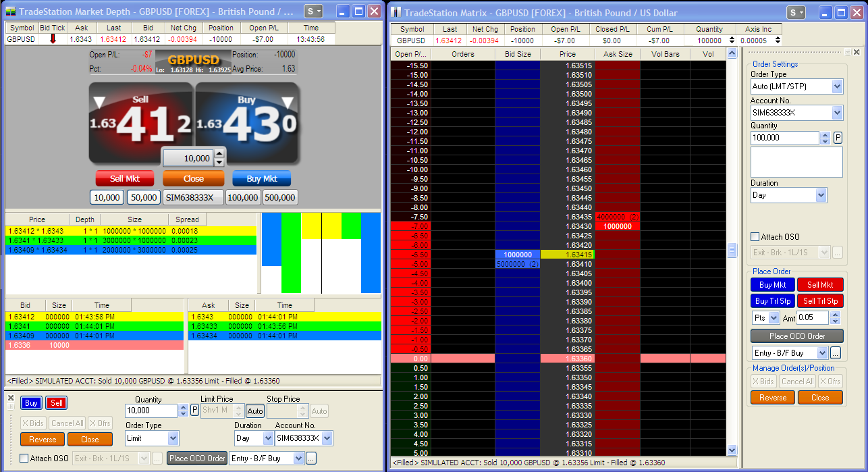Screen dimensions: 868x472
Task: Close the Market Depth order bar with X icon
Action: tap(11, 398)
